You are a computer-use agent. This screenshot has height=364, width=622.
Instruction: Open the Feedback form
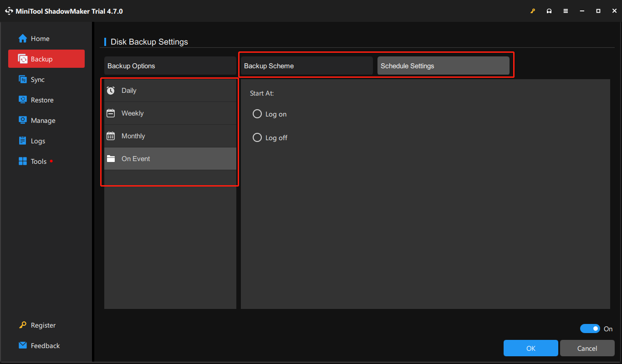coord(46,345)
